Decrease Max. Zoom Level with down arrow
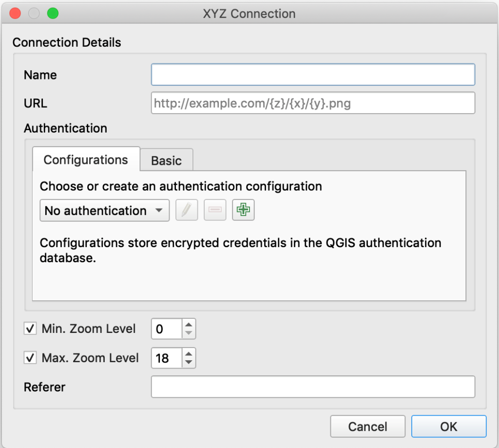 click(189, 362)
